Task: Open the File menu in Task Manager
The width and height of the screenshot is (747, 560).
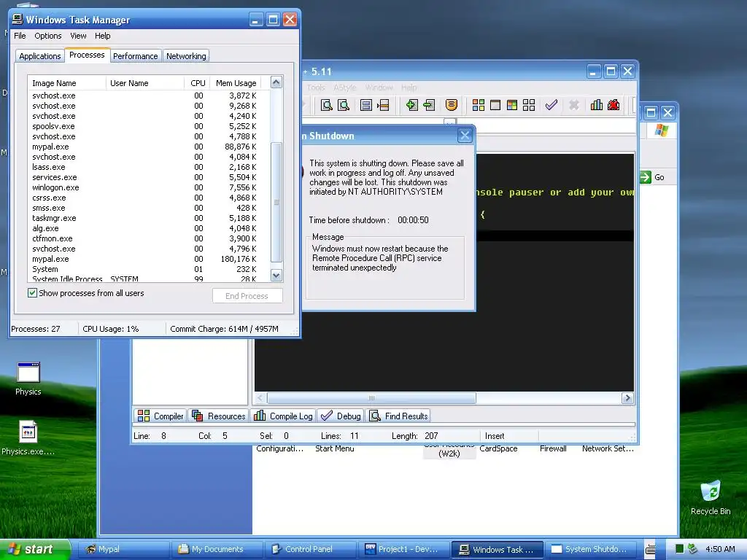Action: 20,36
